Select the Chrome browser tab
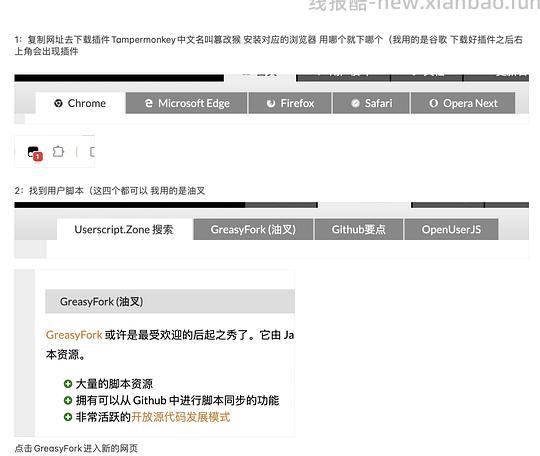540x456 pixels. (81, 103)
